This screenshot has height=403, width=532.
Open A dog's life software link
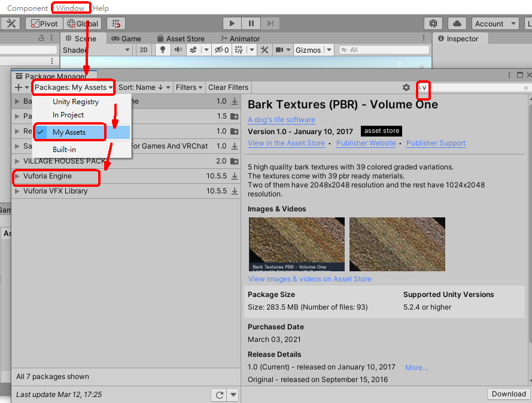point(281,120)
